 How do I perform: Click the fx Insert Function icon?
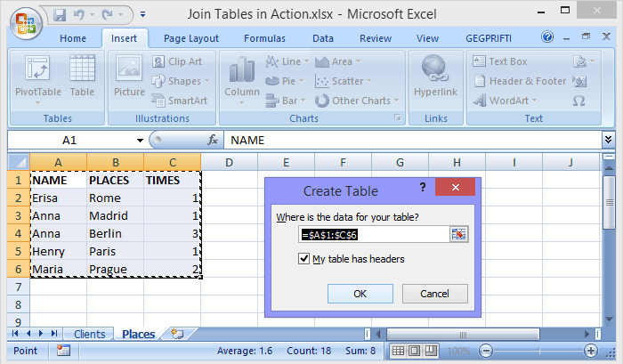point(213,140)
